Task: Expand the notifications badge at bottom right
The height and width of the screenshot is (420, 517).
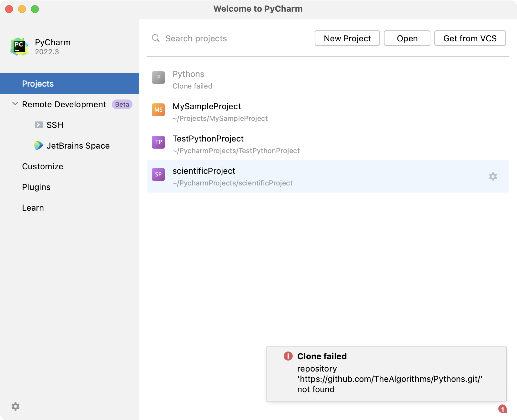Action: (x=503, y=410)
